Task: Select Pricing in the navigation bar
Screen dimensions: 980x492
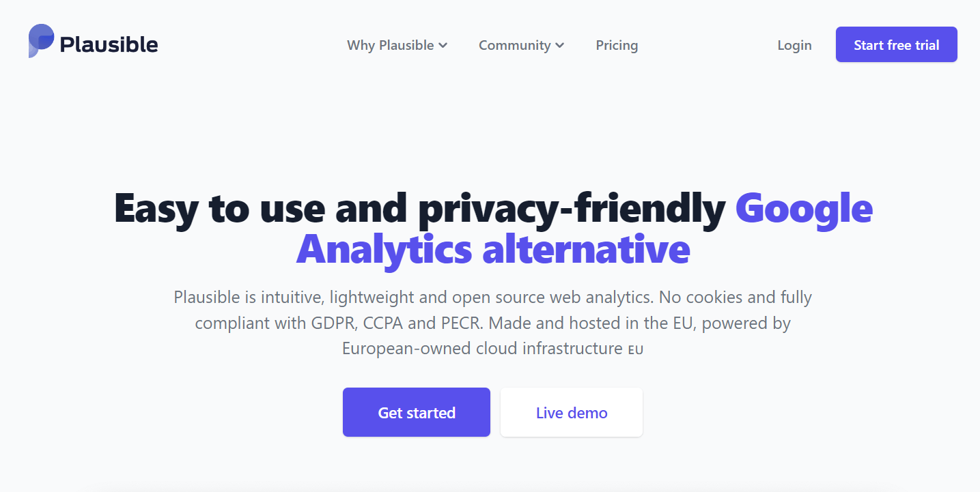Action: click(616, 45)
